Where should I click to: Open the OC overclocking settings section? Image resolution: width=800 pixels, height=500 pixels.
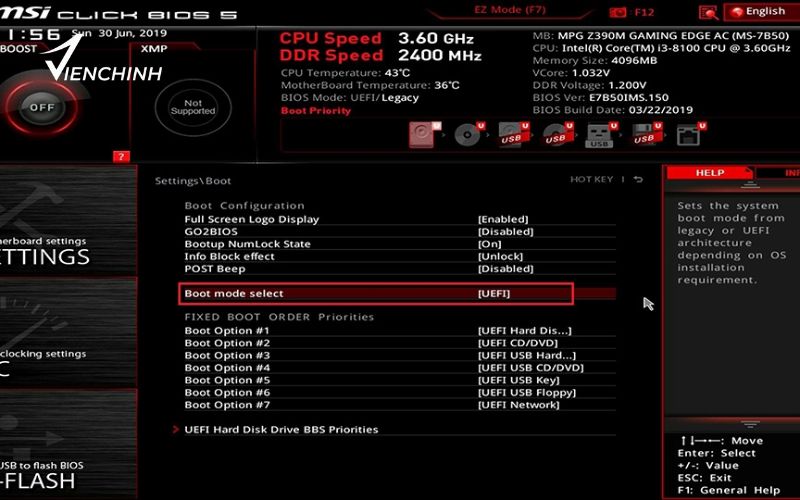click(x=68, y=333)
